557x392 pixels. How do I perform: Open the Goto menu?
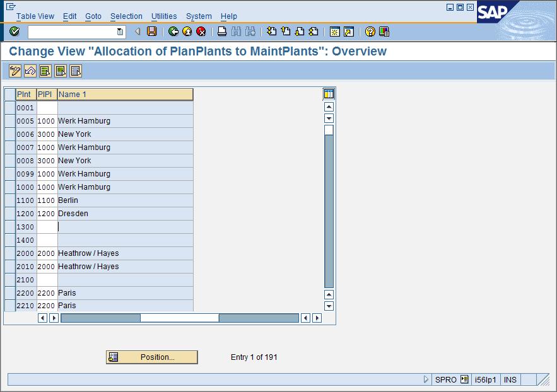click(93, 16)
